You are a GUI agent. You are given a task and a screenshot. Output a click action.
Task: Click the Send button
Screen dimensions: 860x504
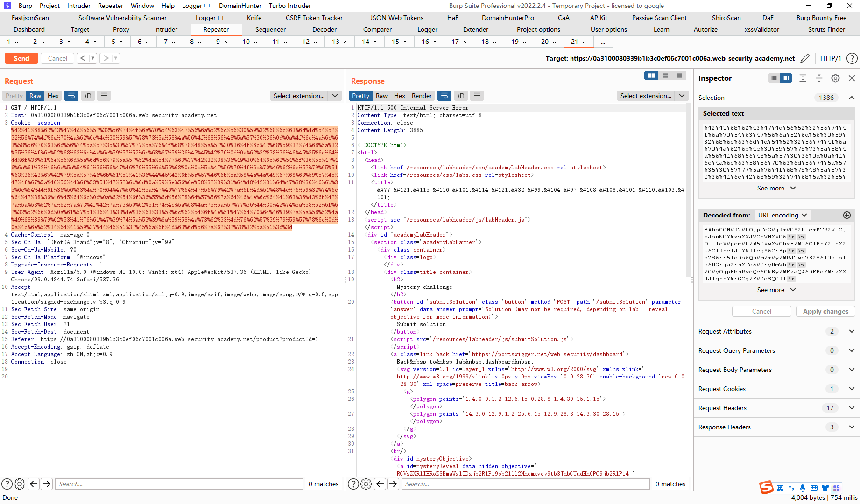(x=21, y=58)
